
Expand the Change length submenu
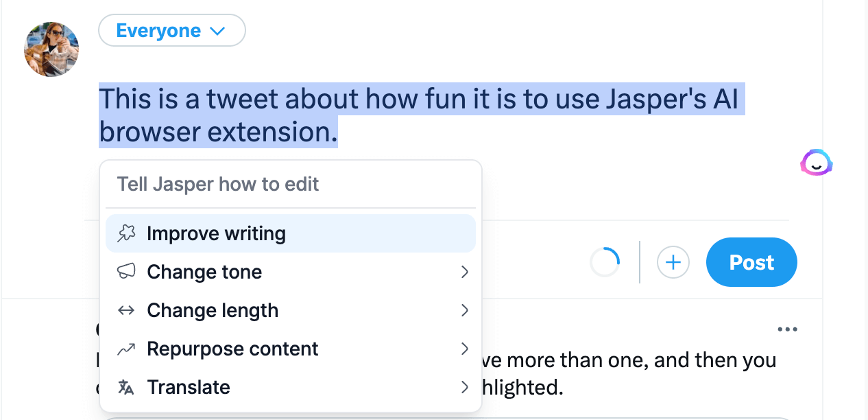465,310
